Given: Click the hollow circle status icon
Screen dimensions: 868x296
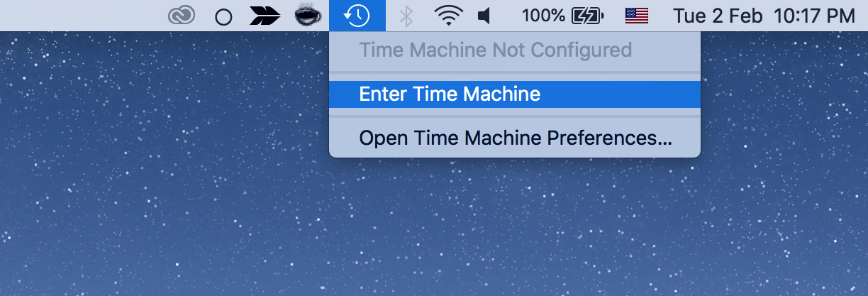Looking at the screenshot, I should [x=223, y=17].
